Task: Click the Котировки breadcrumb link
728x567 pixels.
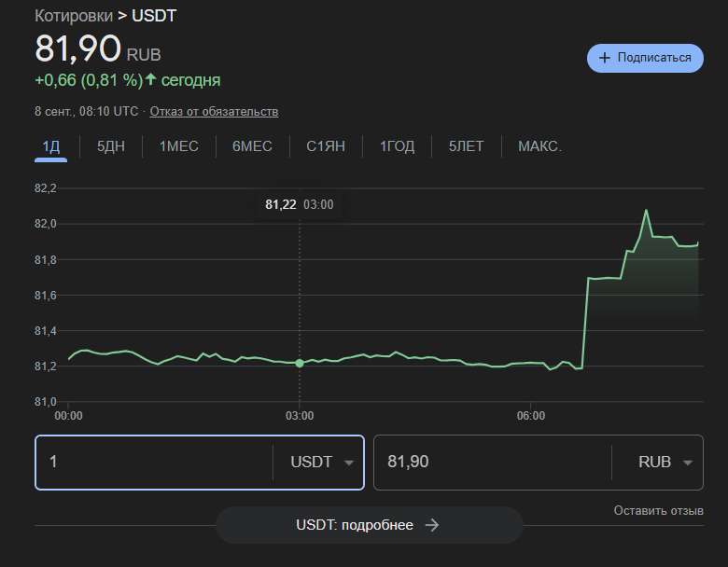Action: (x=74, y=16)
